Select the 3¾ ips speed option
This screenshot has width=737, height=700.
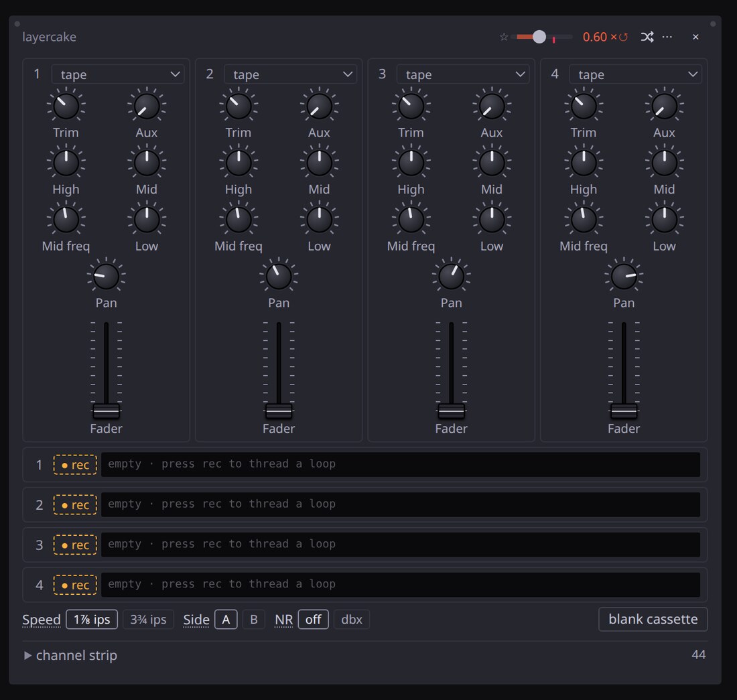tap(148, 620)
